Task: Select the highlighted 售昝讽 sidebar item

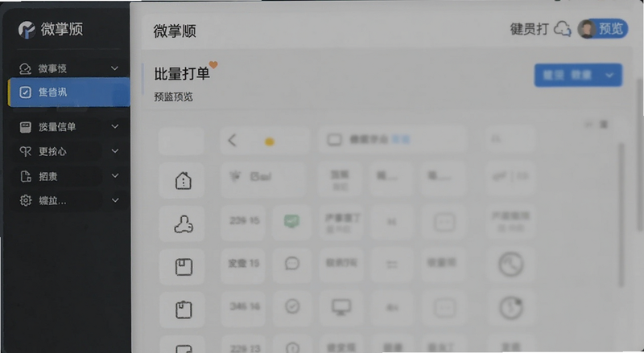Action: pos(69,92)
